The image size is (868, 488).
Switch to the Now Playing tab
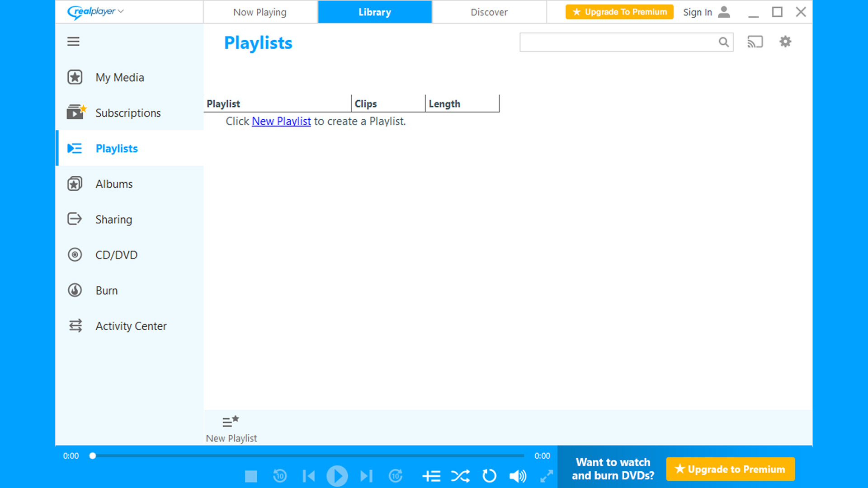pos(260,12)
